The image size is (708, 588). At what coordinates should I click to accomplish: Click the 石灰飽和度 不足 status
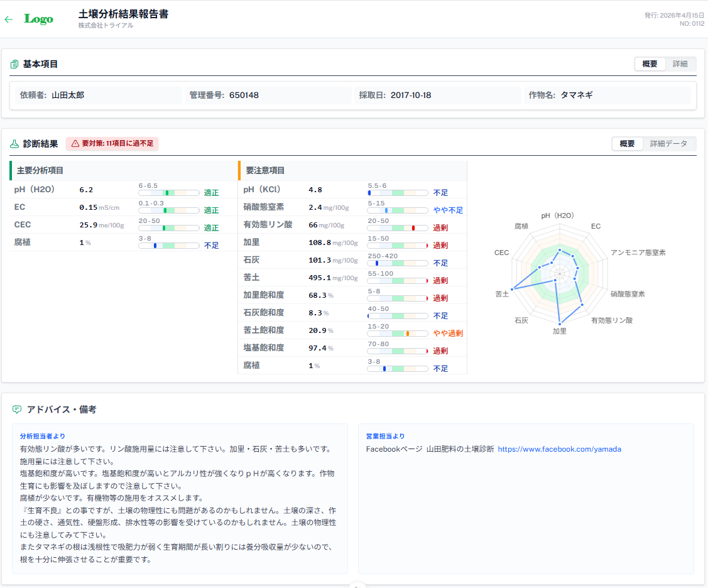tap(440, 316)
